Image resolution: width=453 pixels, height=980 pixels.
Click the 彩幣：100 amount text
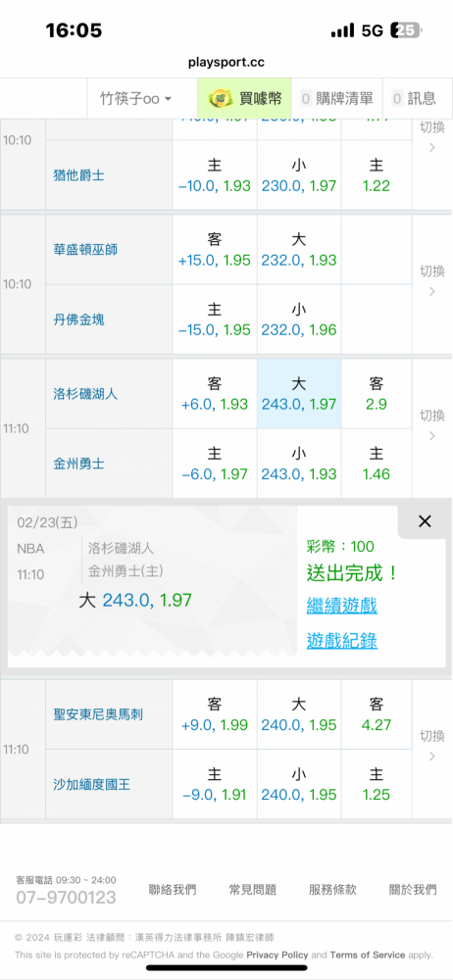point(340,547)
